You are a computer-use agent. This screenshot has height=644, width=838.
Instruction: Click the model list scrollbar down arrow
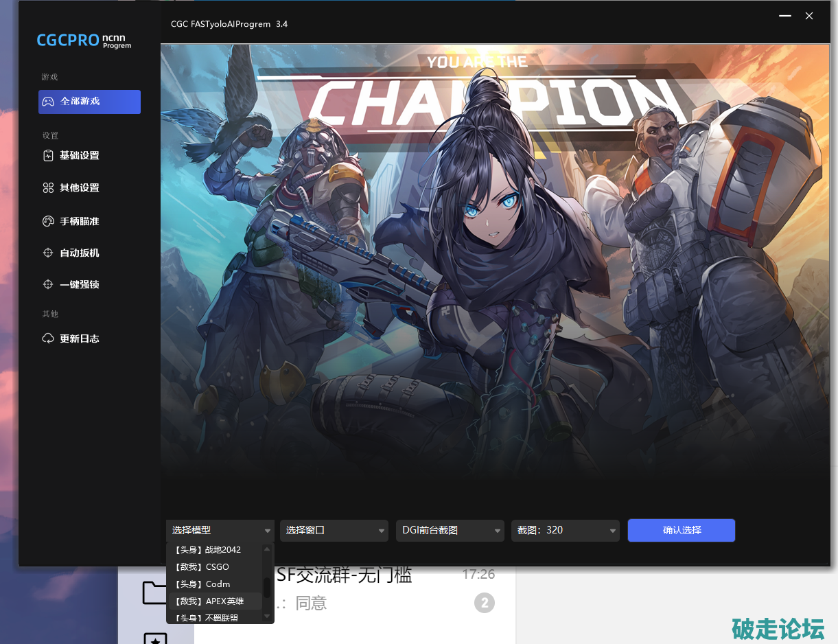267,617
